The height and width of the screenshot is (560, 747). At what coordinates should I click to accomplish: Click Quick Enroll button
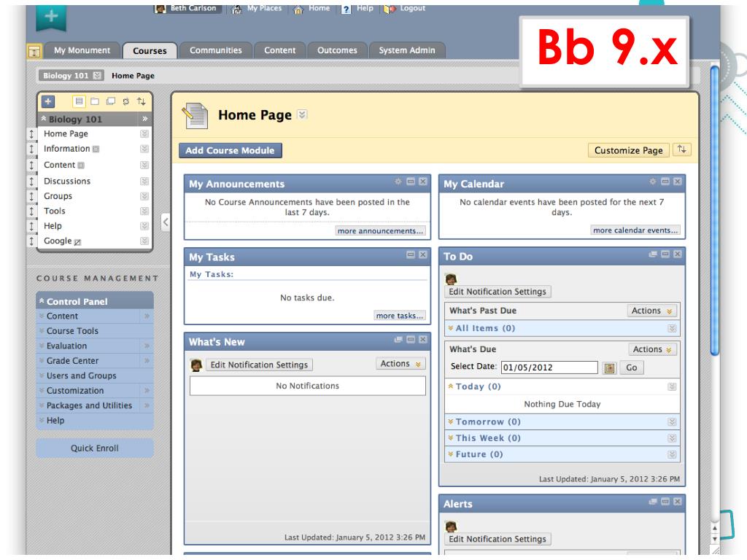coord(95,448)
